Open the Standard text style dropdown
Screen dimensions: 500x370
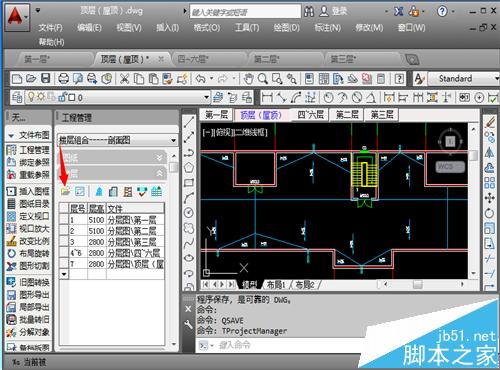(464, 79)
